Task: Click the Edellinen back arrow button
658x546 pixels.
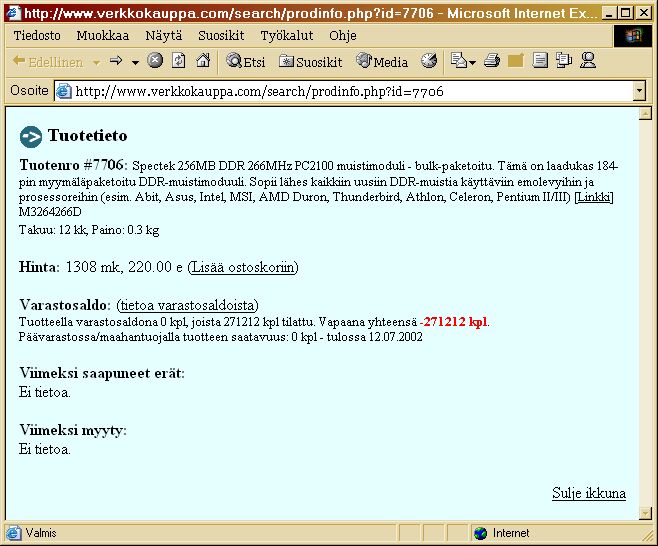Action: click(48, 62)
